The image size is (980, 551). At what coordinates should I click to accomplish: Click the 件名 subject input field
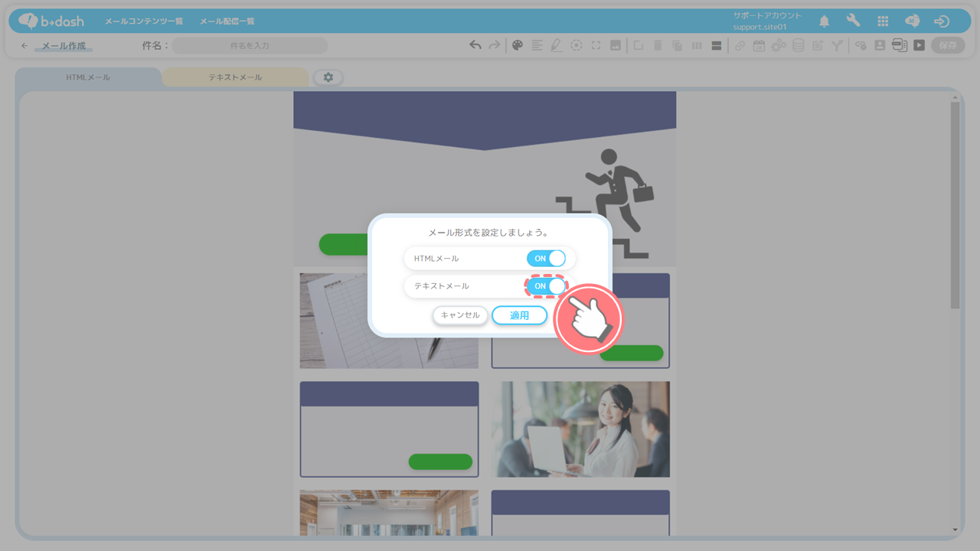[x=250, y=46]
